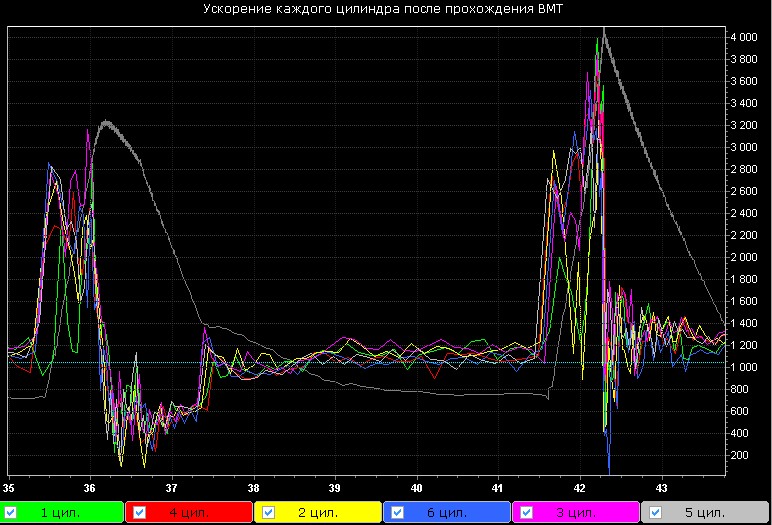Viewport: 772px width, 525px height.
Task: Click the x-axis label 42
Action: point(580,488)
